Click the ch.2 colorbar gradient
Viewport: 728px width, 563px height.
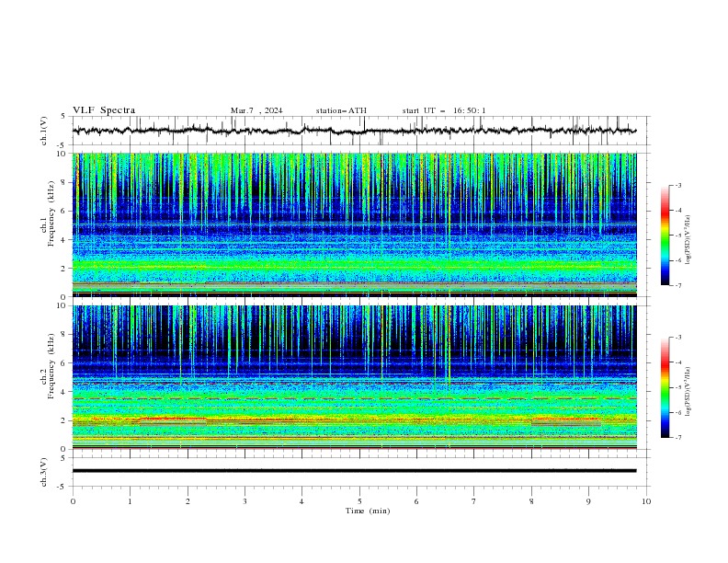pos(665,387)
